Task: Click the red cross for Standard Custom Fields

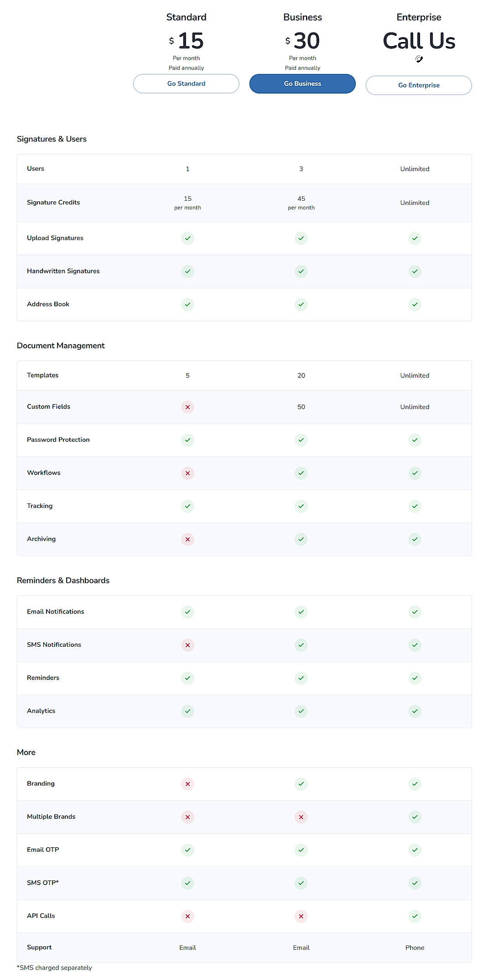Action: (187, 407)
